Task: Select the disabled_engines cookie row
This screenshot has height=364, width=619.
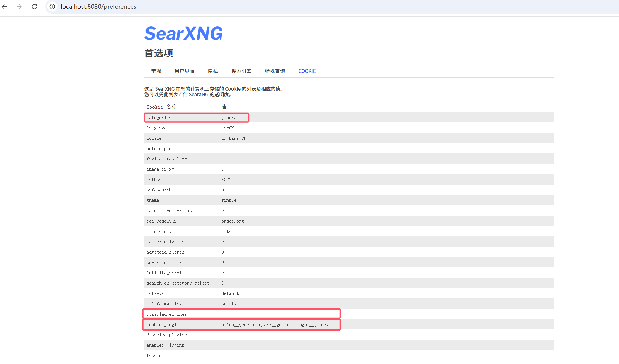Action: point(167,314)
